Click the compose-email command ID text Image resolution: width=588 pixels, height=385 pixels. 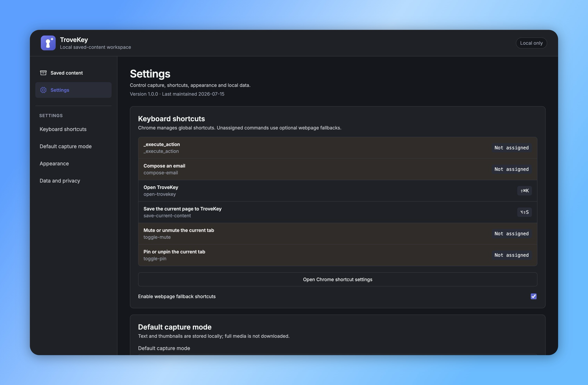point(161,173)
